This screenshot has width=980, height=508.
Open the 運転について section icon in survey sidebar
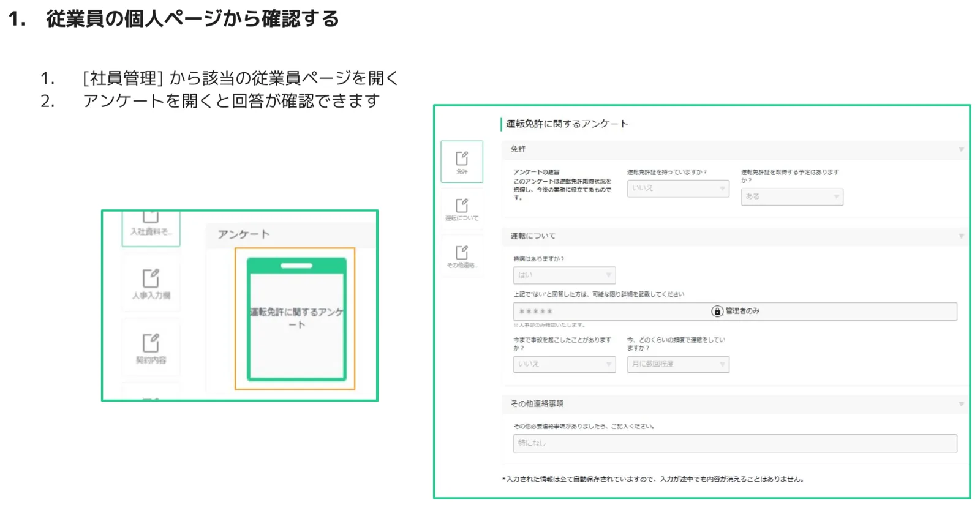(462, 209)
